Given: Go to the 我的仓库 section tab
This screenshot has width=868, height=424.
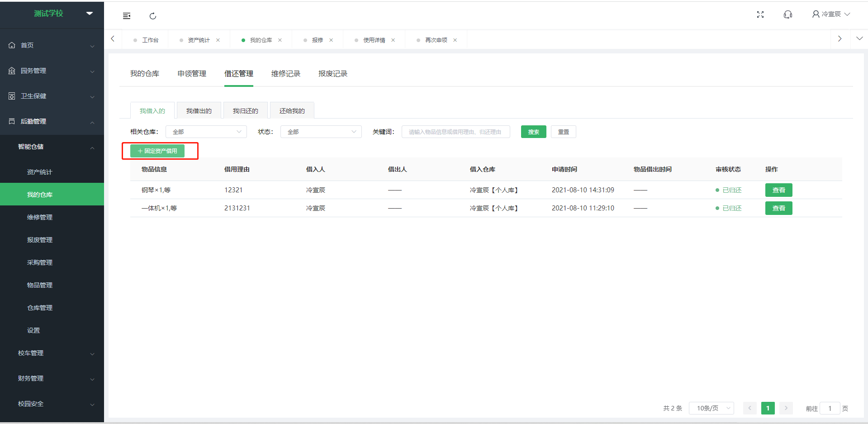Looking at the screenshot, I should coord(145,74).
